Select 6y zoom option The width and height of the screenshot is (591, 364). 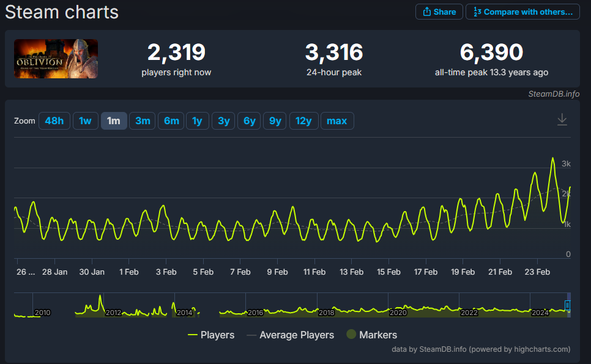coord(249,121)
